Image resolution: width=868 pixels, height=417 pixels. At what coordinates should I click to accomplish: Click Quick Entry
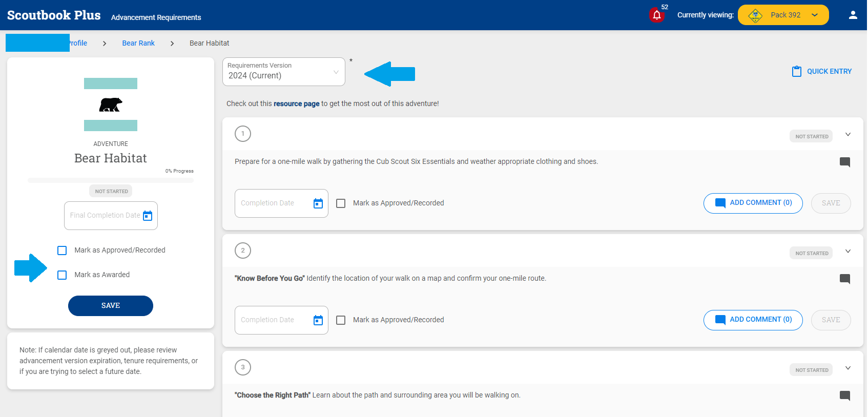[822, 71]
